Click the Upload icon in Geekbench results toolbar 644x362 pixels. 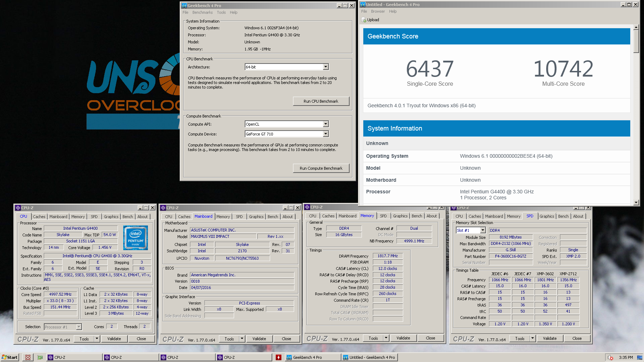[364, 20]
